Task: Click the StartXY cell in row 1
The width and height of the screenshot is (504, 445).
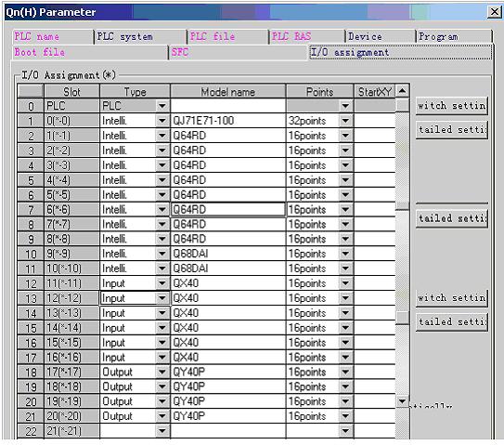Action: 375,121
